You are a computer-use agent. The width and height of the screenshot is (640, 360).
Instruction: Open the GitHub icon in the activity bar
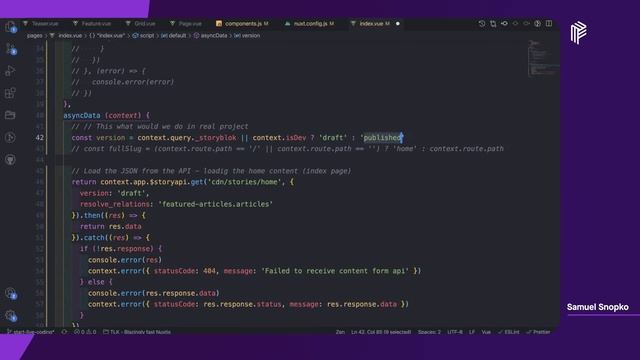tap(11, 159)
